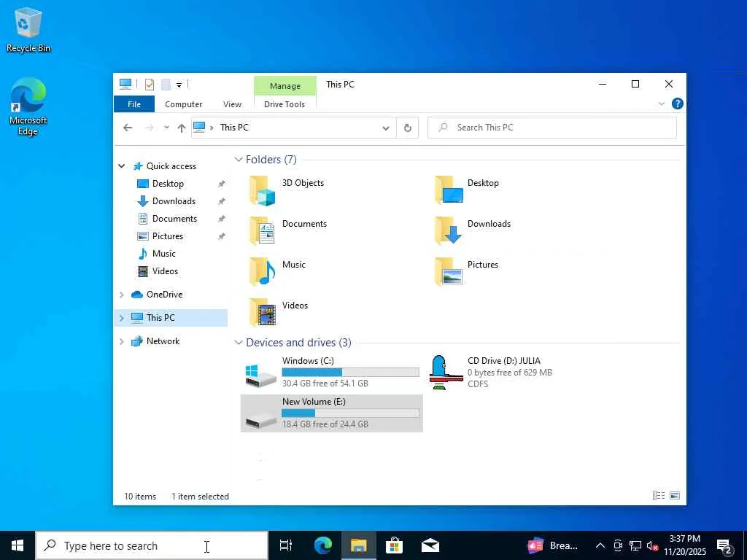Open the 3D Objects folder icon
747x560 pixels.
(x=263, y=190)
